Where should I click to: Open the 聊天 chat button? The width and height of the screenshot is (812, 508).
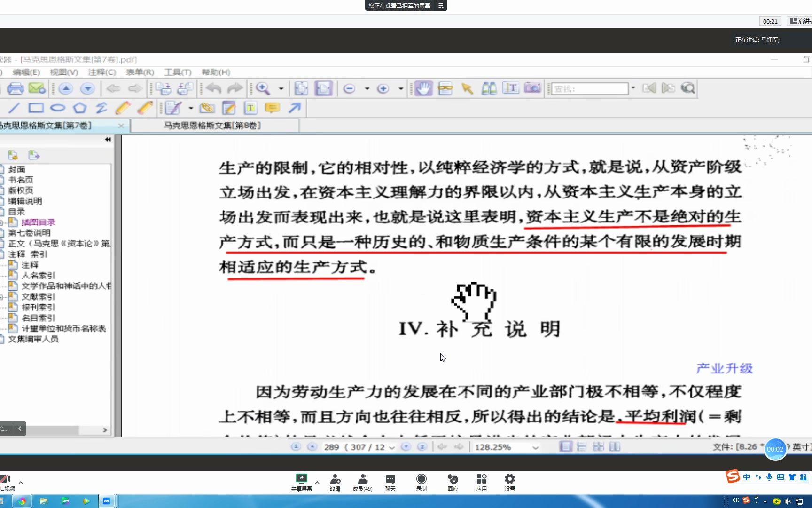click(x=390, y=483)
